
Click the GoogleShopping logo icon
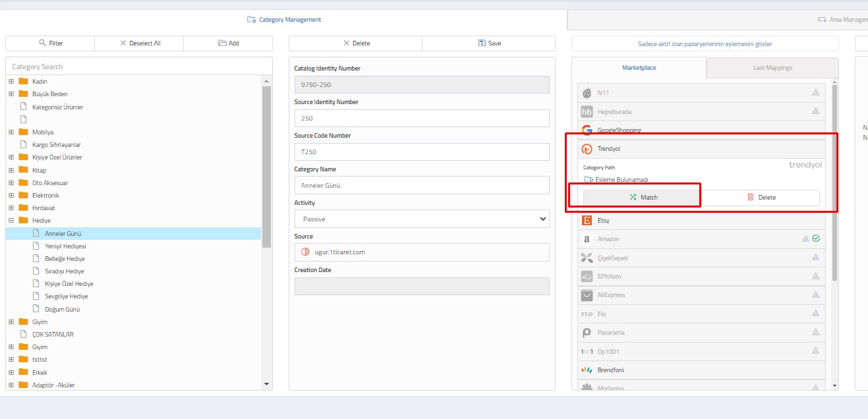pyautogui.click(x=587, y=130)
